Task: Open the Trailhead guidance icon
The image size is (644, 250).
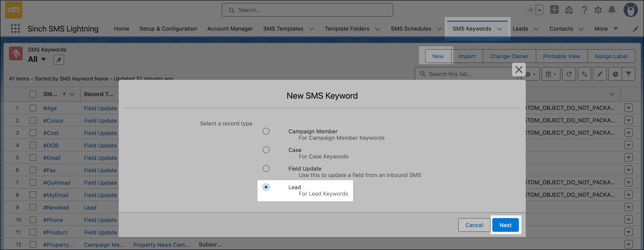Action: 569,10
